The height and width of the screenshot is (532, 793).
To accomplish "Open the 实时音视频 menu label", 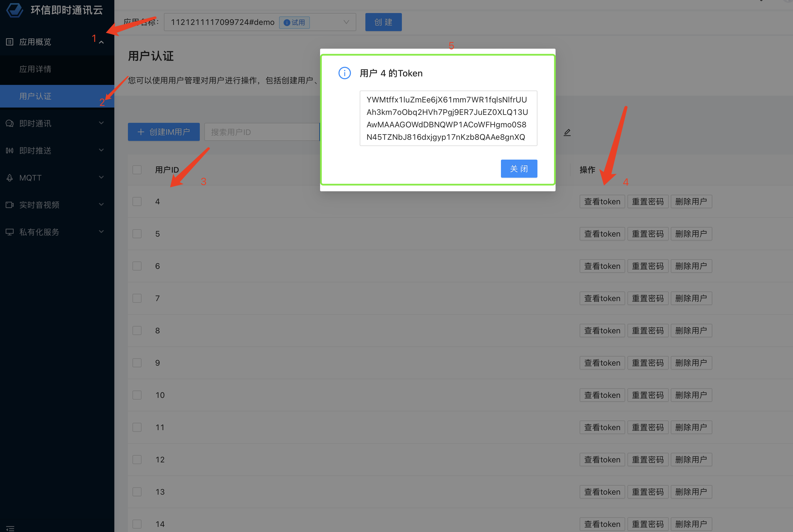I will click(x=39, y=205).
